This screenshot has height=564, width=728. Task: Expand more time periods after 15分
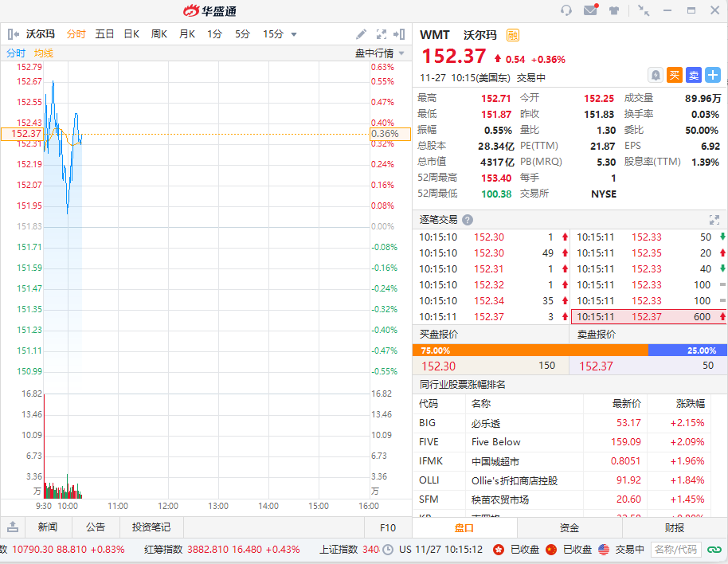point(294,34)
